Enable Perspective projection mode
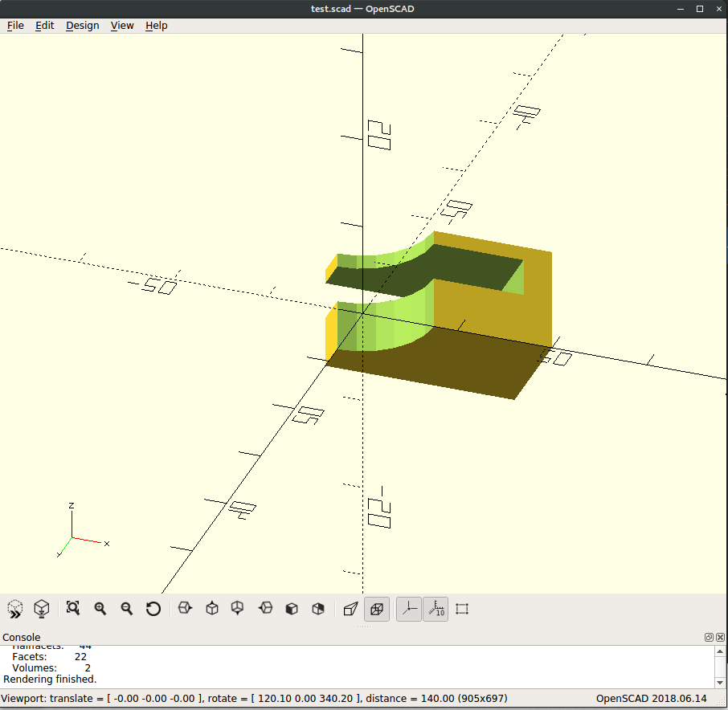728x710 pixels. click(350, 609)
